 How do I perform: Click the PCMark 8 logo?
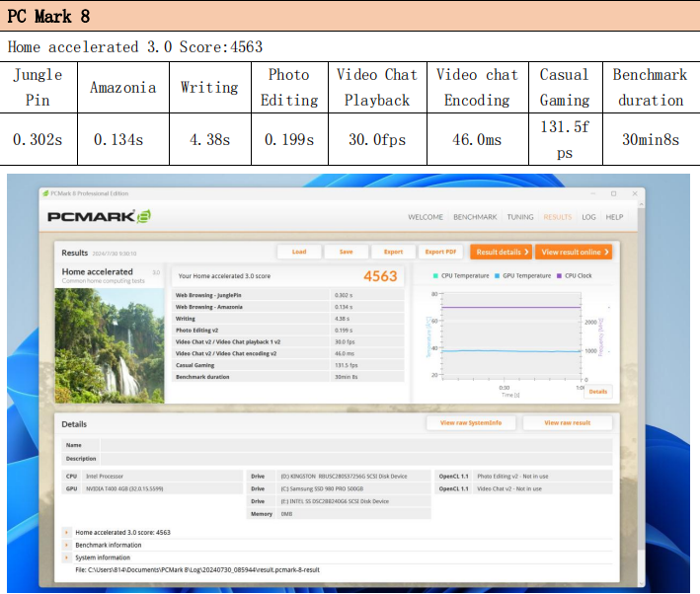pyautogui.click(x=99, y=216)
